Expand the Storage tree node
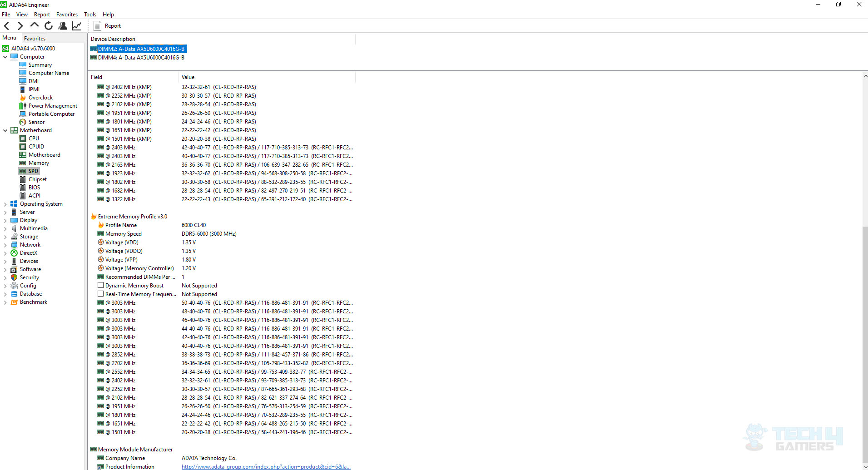This screenshot has height=470, width=868. (x=5, y=237)
